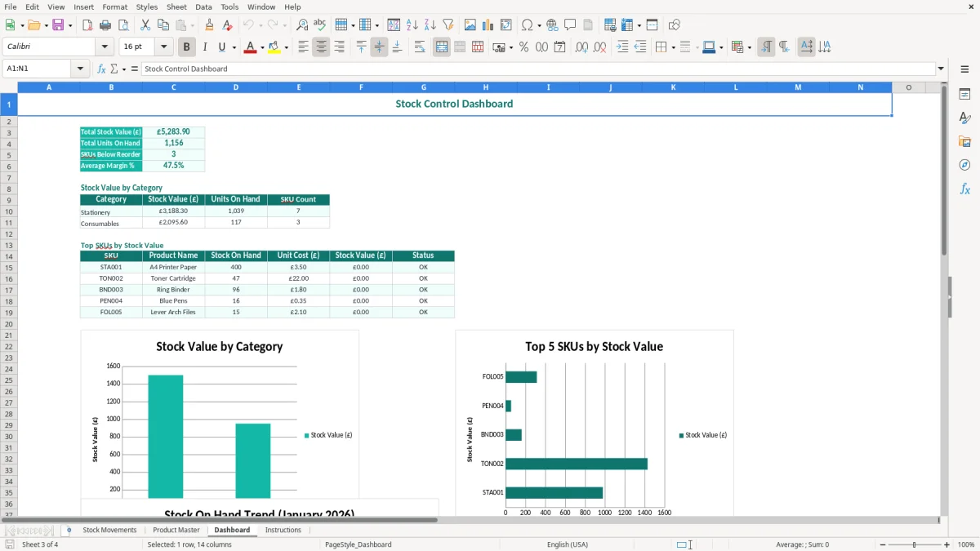Click the Print icon

[x=106, y=25]
